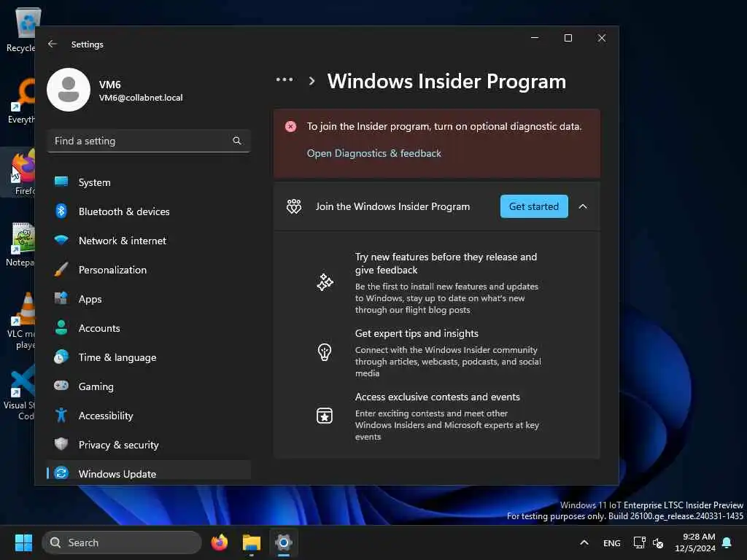
Task: Open Time & language settings
Action: tap(149, 357)
